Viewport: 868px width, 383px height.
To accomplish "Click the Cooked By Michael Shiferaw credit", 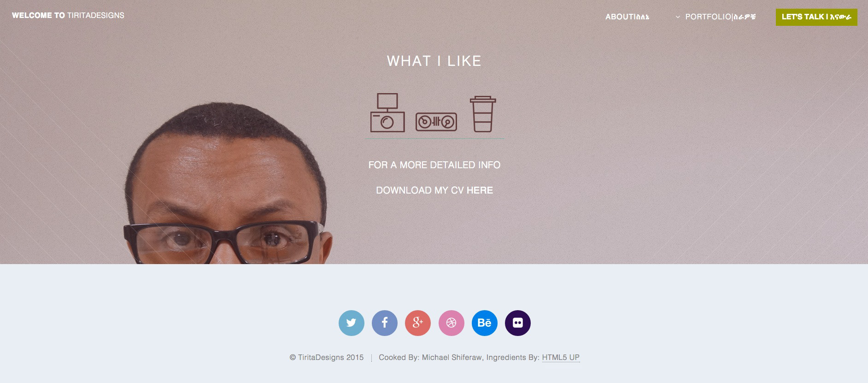I will (430, 358).
